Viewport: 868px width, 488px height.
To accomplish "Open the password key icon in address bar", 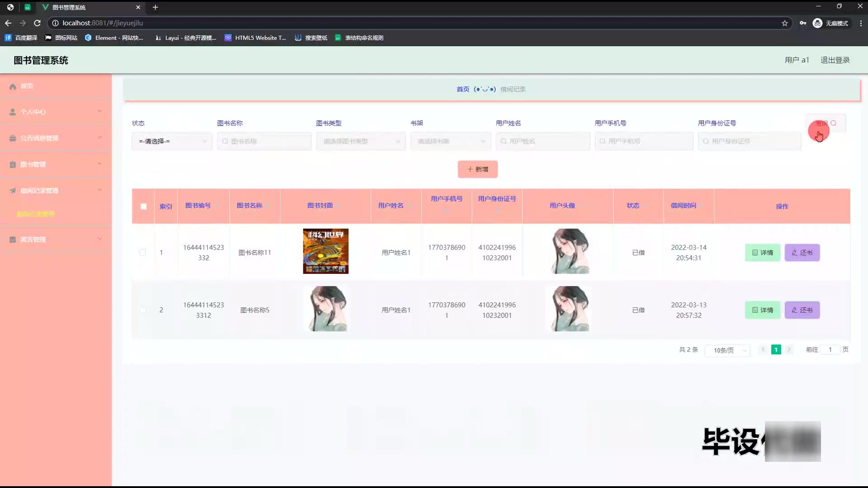I will [x=803, y=23].
